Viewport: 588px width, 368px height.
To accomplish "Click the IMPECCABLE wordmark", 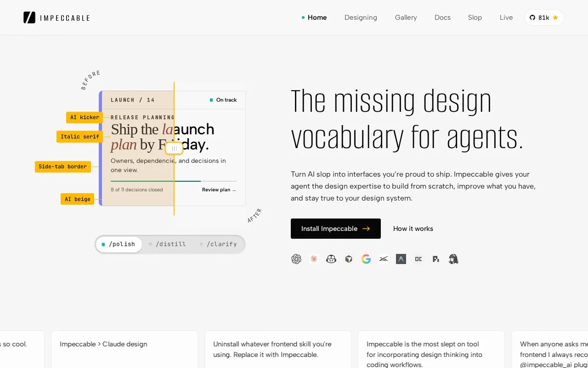I will 65,18.
